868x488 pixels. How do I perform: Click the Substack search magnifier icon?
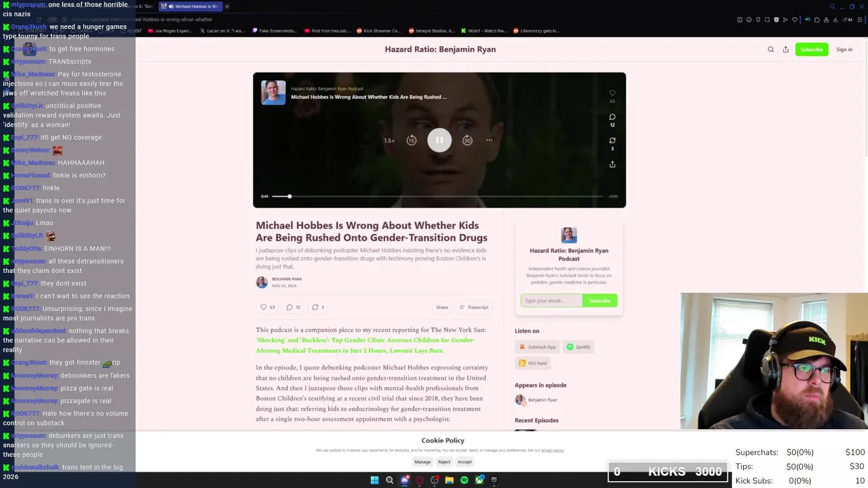click(x=770, y=49)
